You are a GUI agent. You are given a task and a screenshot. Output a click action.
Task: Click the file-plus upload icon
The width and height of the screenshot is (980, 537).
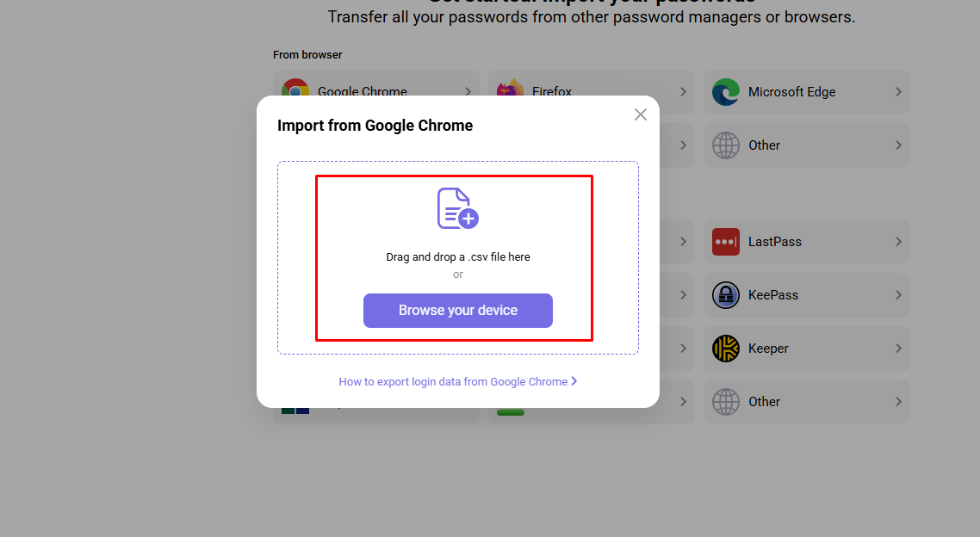click(457, 208)
